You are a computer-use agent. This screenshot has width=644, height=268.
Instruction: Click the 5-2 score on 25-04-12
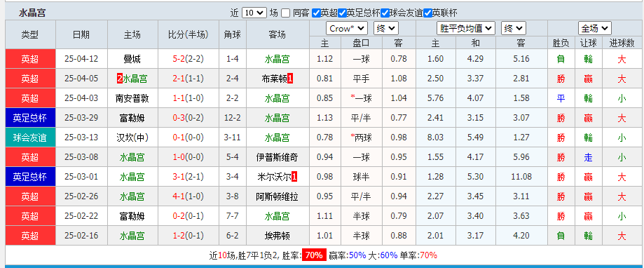tap(178, 59)
